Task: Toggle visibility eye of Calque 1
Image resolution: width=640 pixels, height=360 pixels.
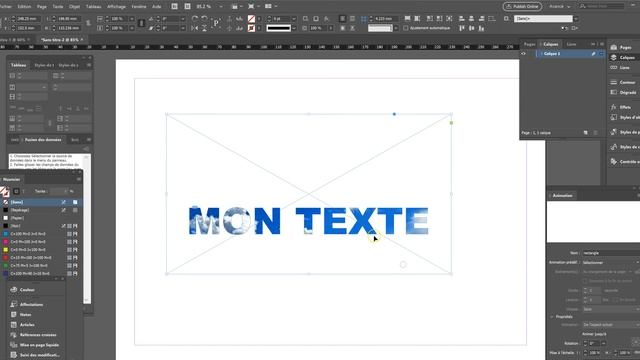Action: tap(523, 54)
